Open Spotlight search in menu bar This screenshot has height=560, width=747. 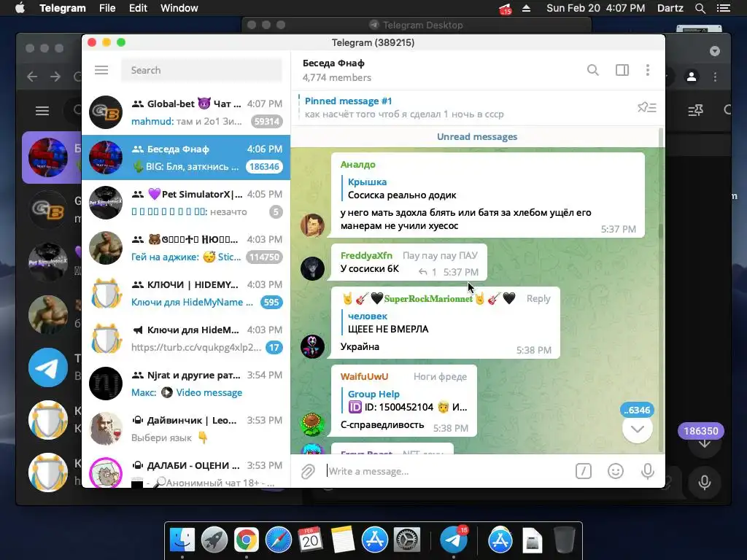coord(700,8)
